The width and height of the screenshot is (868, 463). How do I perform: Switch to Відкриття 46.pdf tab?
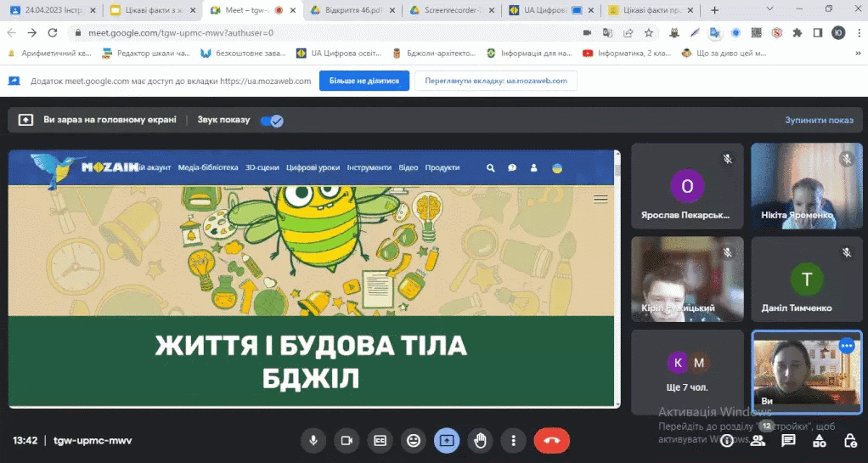(353, 10)
